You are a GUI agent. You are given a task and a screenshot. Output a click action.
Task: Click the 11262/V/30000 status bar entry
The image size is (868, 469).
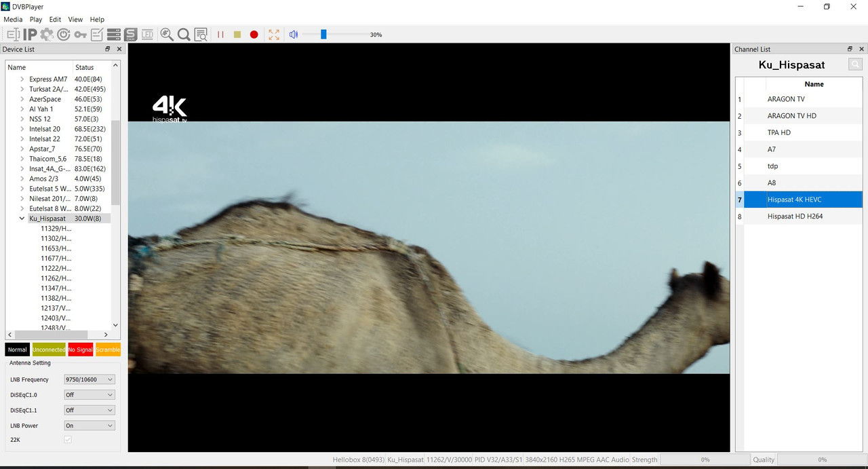pos(448,459)
